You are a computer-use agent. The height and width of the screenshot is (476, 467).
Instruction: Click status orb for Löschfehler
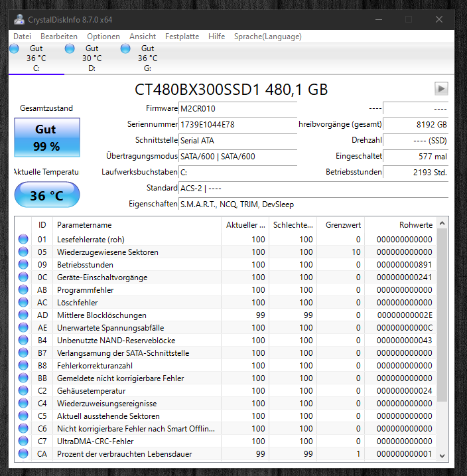tap(23, 302)
